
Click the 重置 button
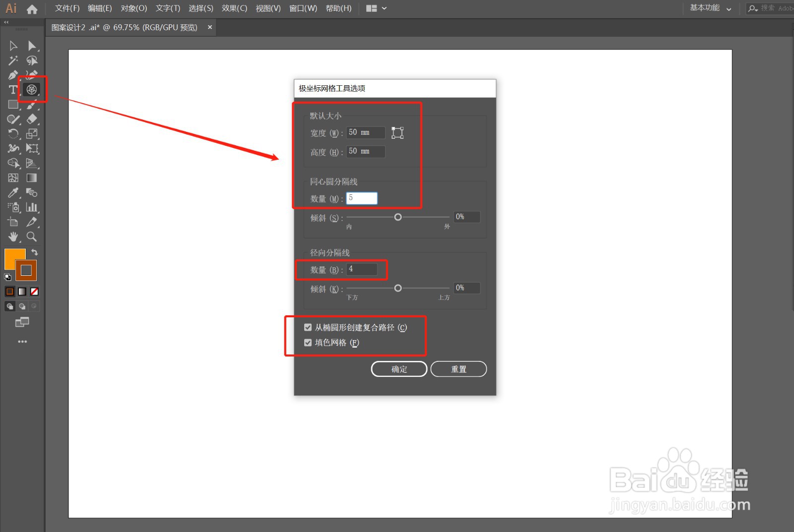[459, 369]
